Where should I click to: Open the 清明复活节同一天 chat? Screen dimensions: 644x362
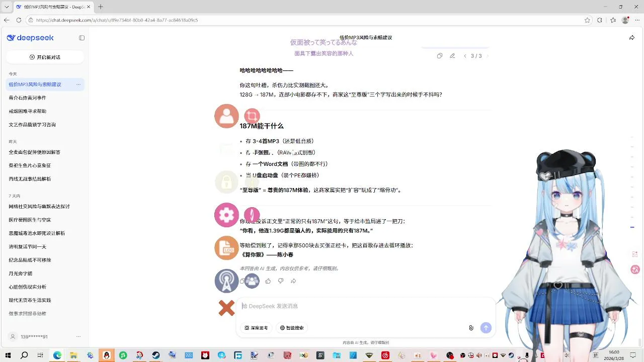tap(27, 247)
